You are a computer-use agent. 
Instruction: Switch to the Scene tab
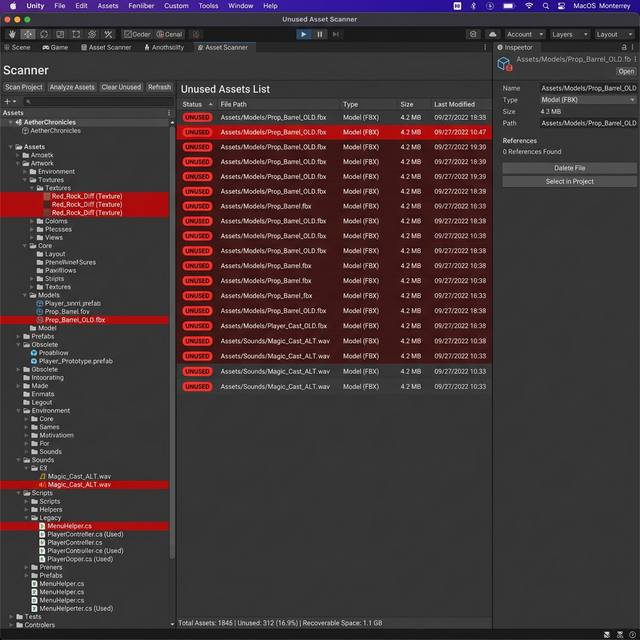pyautogui.click(x=17, y=47)
